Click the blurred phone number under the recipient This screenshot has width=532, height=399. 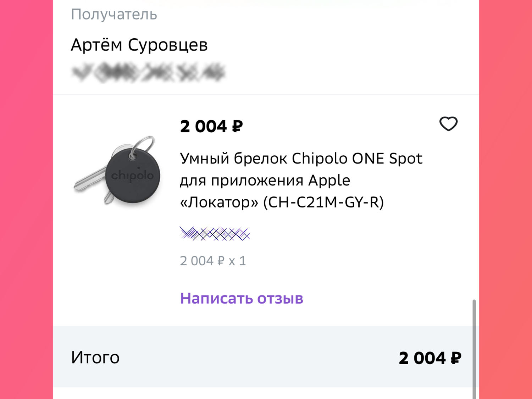tap(148, 72)
